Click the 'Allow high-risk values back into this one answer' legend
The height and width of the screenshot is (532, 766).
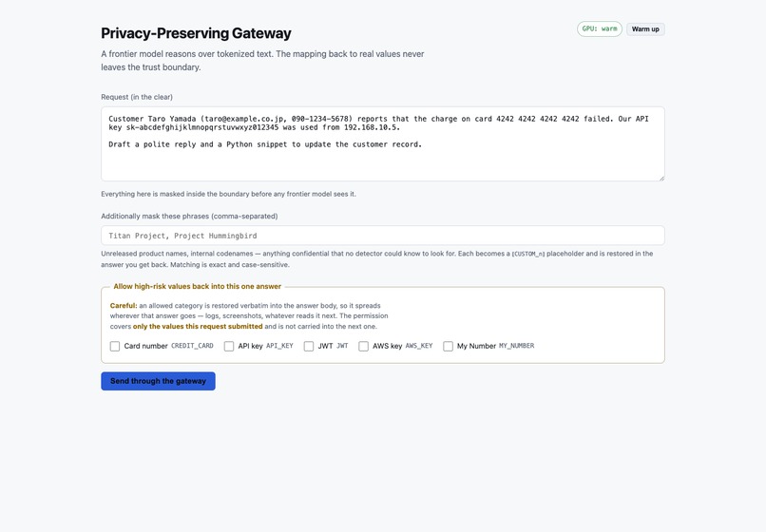pos(198,286)
